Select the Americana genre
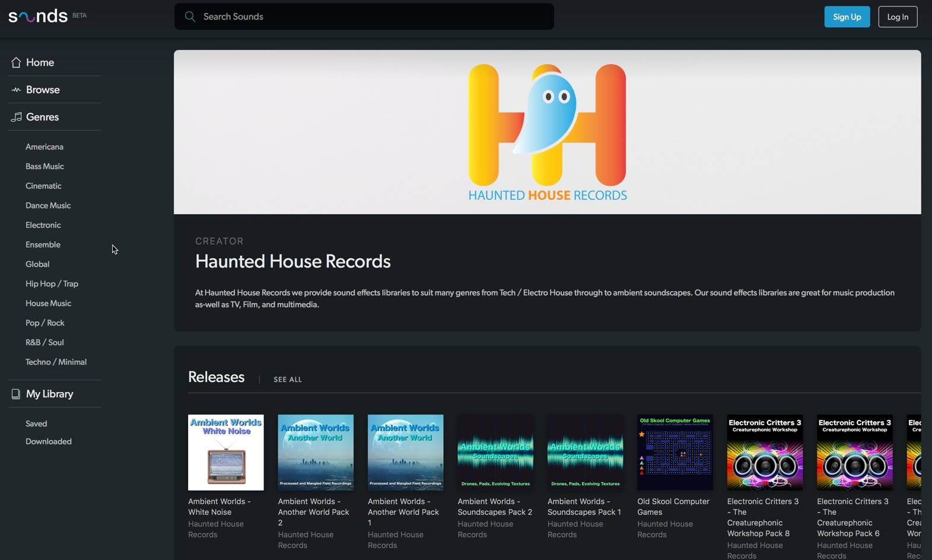This screenshot has width=932, height=560. click(44, 147)
